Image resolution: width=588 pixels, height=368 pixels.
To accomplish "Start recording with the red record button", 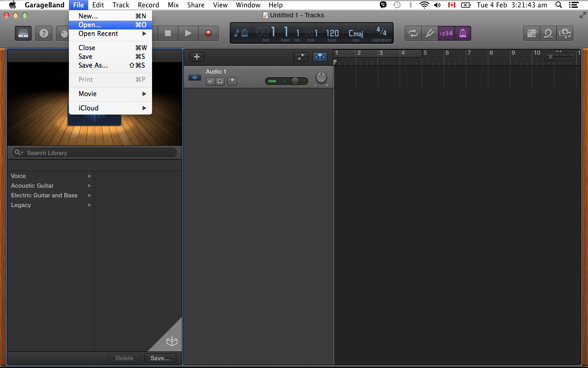I will click(209, 33).
